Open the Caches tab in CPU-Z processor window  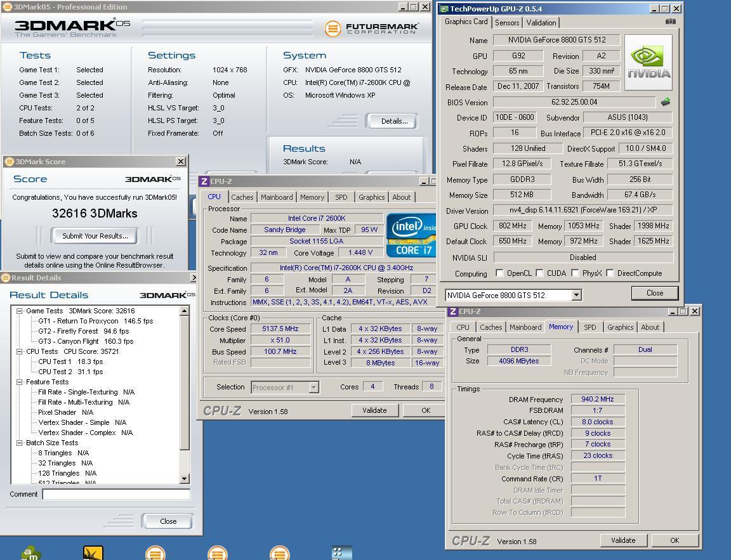(242, 197)
